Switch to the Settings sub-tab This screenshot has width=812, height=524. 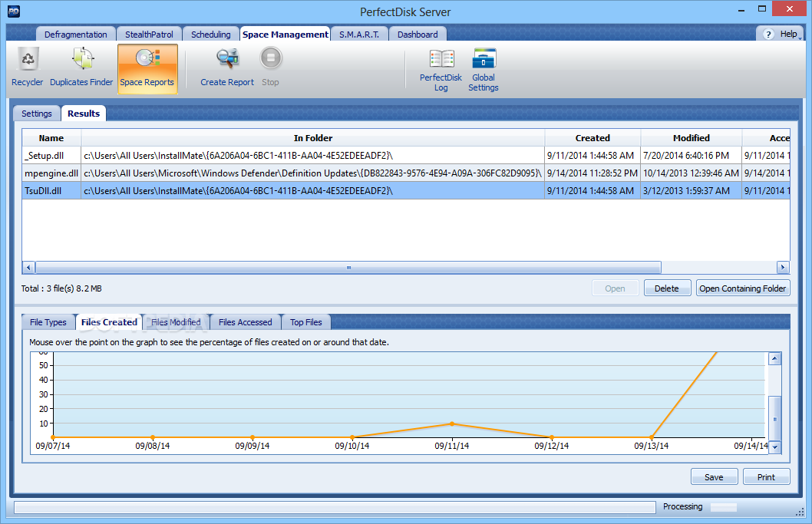[x=37, y=114]
